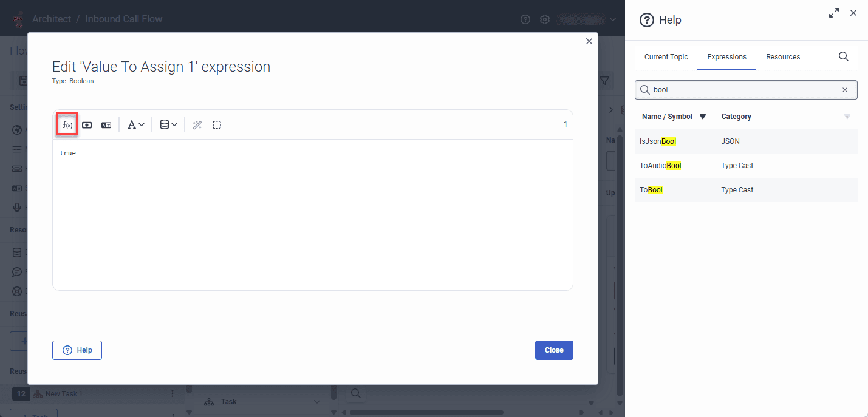Insert a function using the f(x) icon
Image resolution: width=868 pixels, height=417 pixels.
(66, 124)
